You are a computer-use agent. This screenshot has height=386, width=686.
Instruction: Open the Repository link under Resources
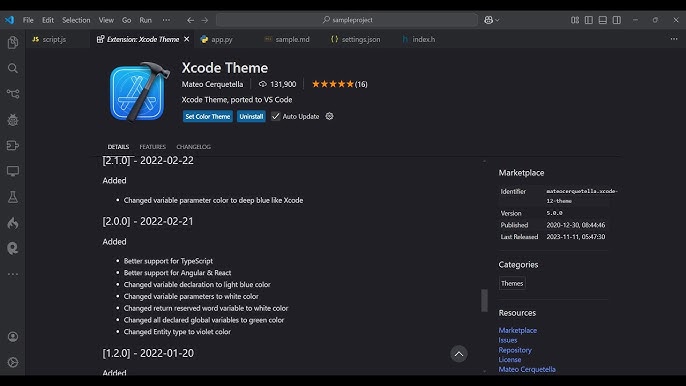pos(515,350)
